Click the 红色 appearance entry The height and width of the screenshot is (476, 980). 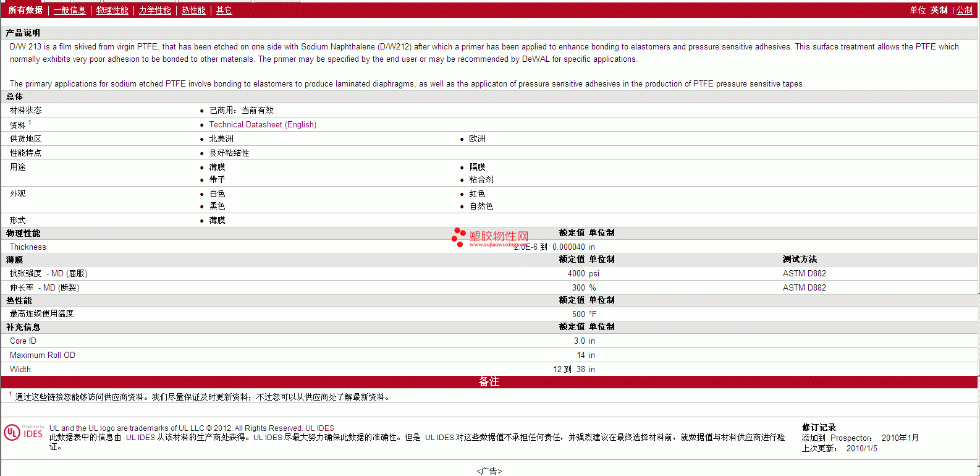click(477, 193)
